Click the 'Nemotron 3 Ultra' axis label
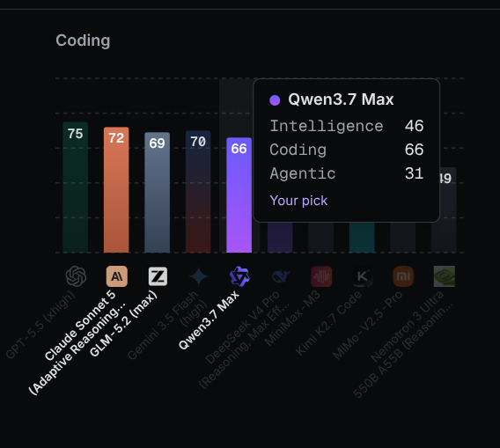This screenshot has height=448, width=500. point(408,327)
